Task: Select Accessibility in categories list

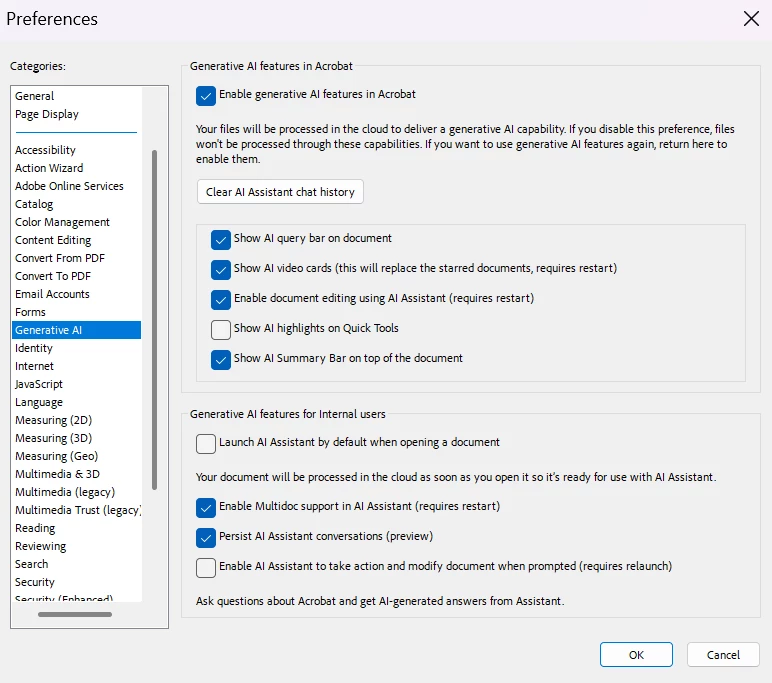Action: [76, 150]
